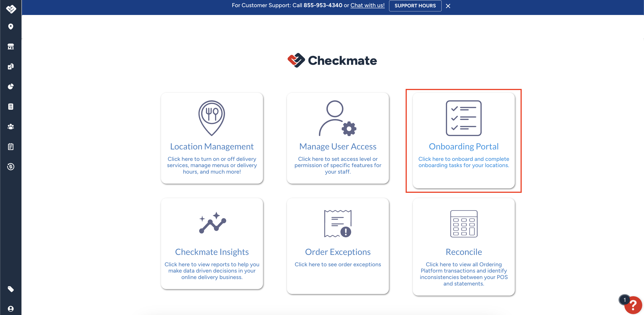Click the clipboard tasks icon in sidebar
This screenshot has width=644, height=315.
point(11,147)
